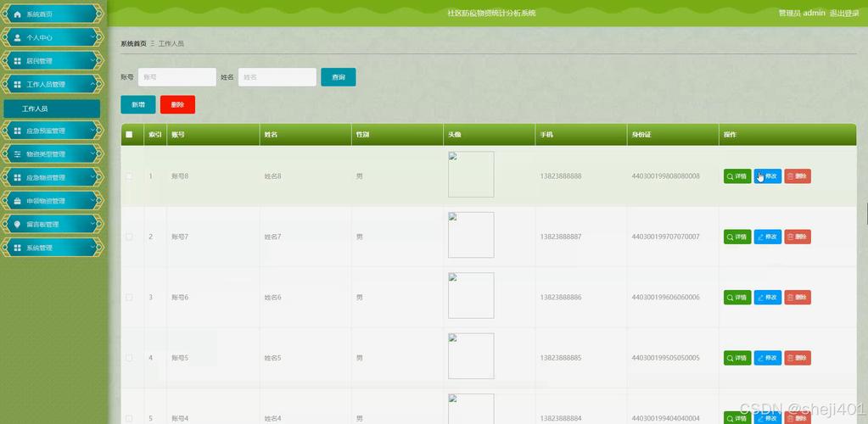The image size is (868, 424).
Task: Expand 留言板管理 menu via its chevron
Action: tap(92, 224)
